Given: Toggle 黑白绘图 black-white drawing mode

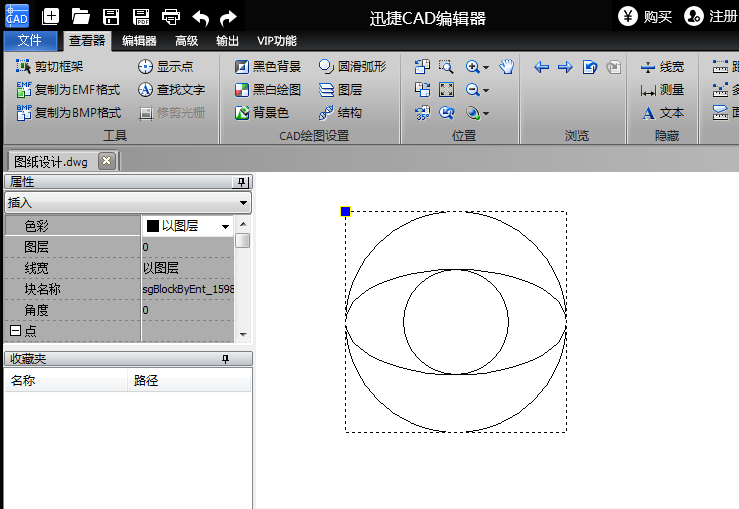Looking at the screenshot, I should (267, 90).
